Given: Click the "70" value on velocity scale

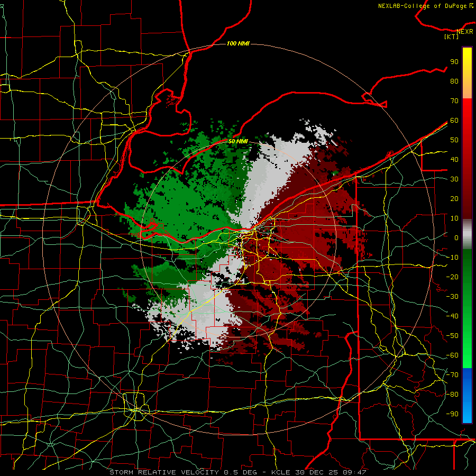Looking at the screenshot, I should click(x=454, y=101).
